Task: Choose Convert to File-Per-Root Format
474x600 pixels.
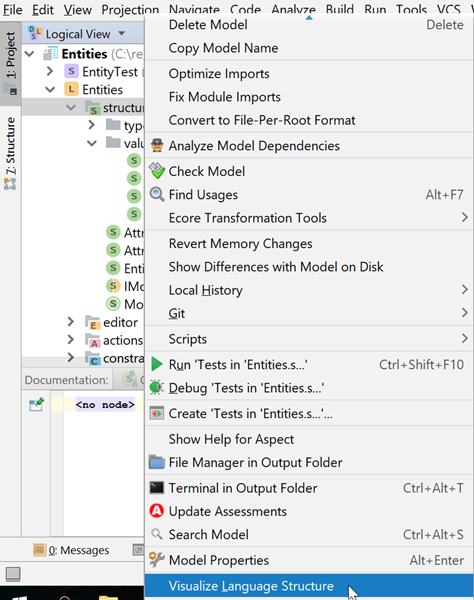Action: click(309, 120)
